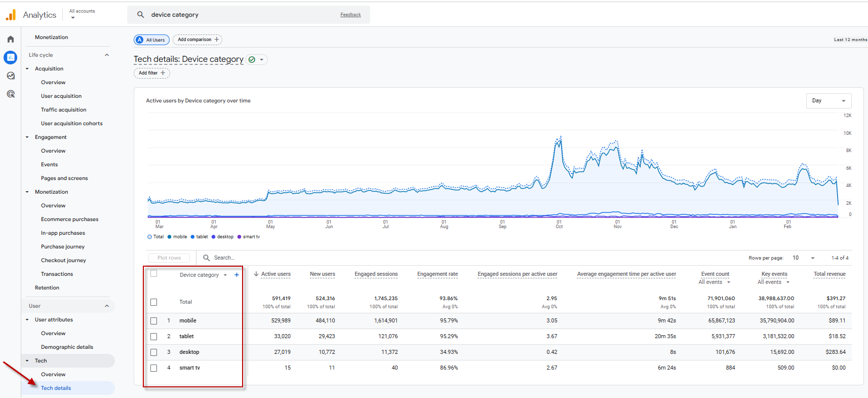
Task: Check the mobile row checkbox
Action: click(x=154, y=321)
